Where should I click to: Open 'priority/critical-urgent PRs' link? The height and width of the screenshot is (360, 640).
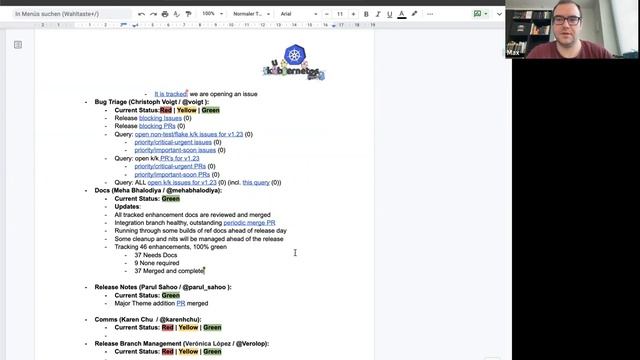click(x=170, y=166)
